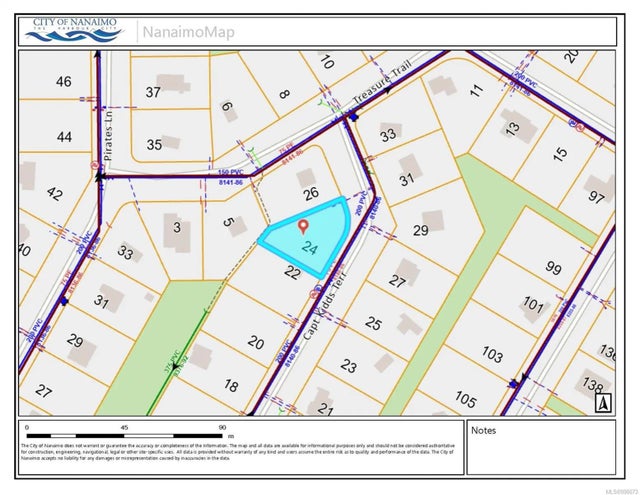
Task: Click the red sewer symbol beside lot 22
Action: point(316,294)
